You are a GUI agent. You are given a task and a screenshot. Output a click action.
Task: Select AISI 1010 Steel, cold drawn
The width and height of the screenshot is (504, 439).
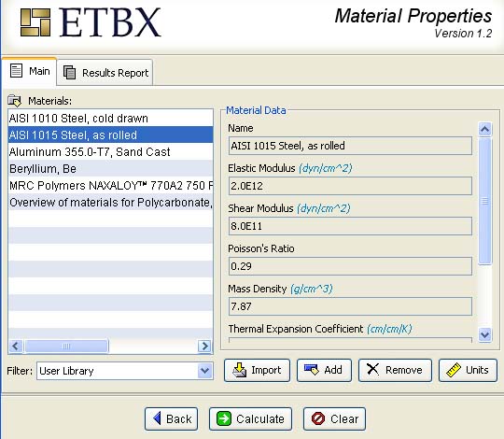[x=110, y=119]
